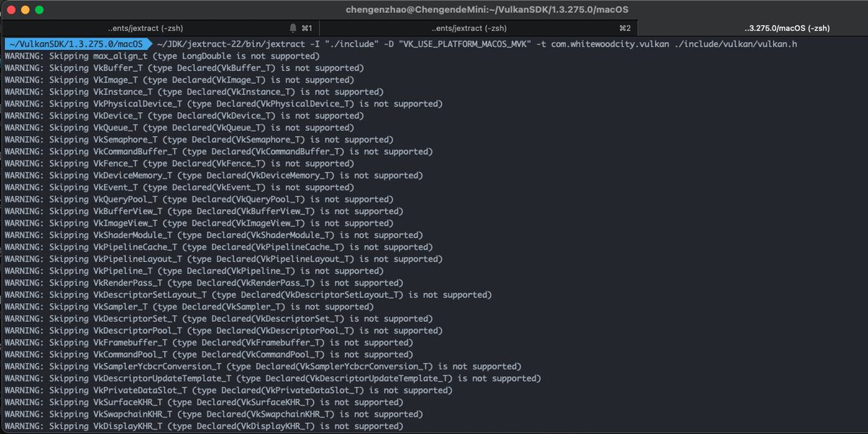Click the warning line for VkEvent_T
The height and width of the screenshot is (434, 868).
[x=179, y=187]
